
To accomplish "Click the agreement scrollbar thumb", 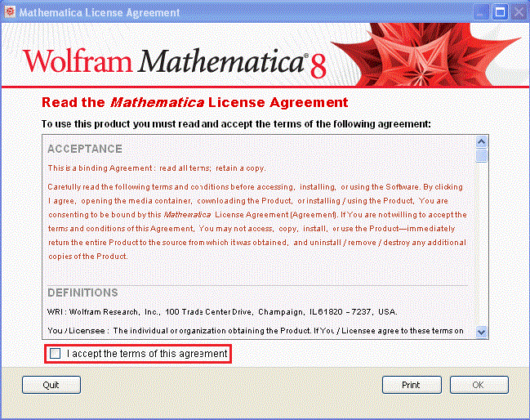I will click(481, 155).
